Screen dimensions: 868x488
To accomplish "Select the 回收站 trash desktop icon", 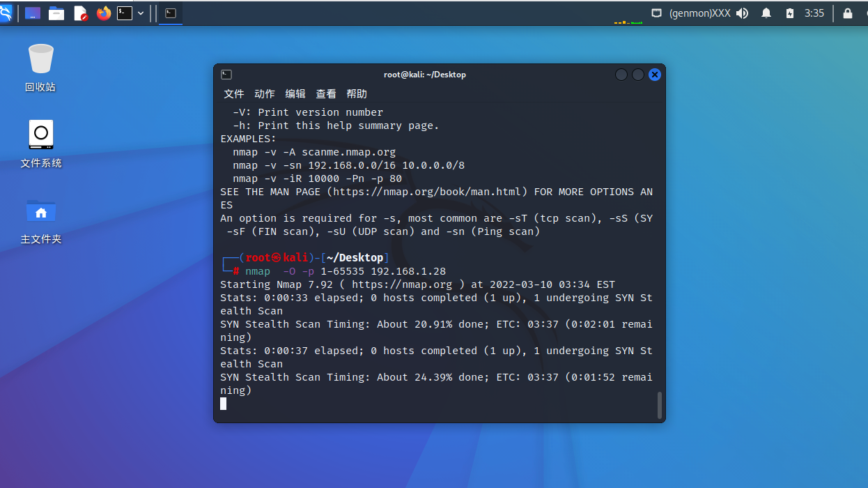I will (40, 68).
